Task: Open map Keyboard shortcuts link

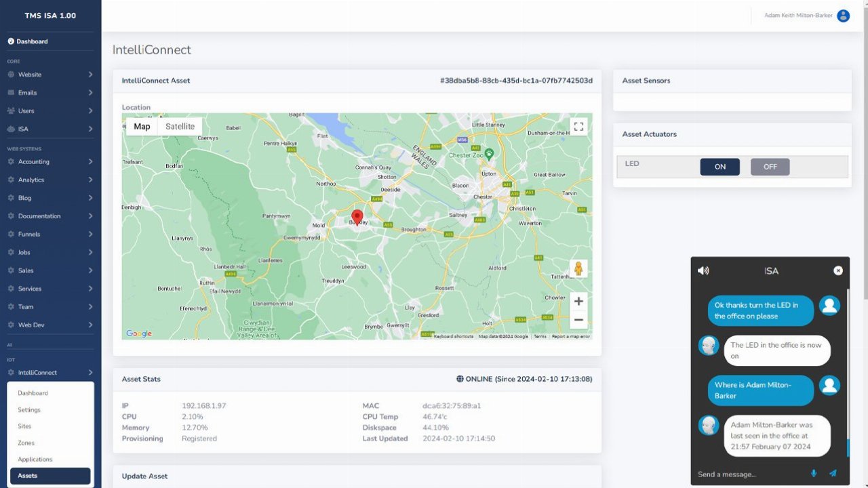Action: [454, 337]
